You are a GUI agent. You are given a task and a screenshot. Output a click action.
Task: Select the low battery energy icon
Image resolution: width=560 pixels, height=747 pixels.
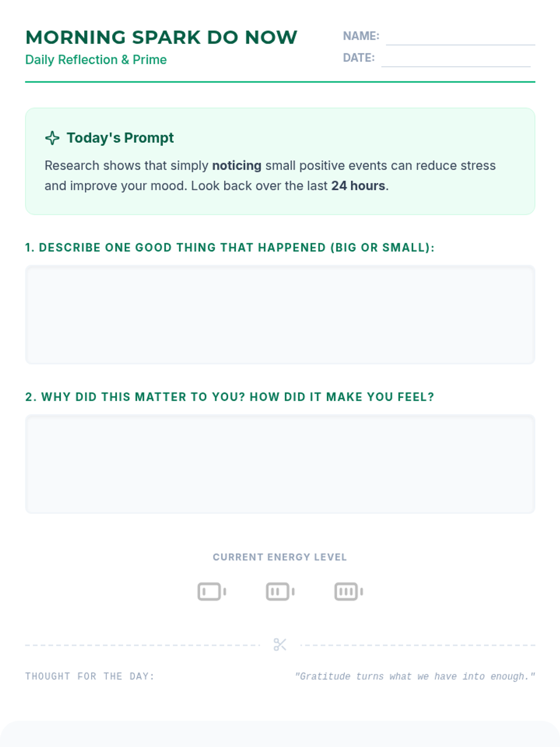pos(212,592)
